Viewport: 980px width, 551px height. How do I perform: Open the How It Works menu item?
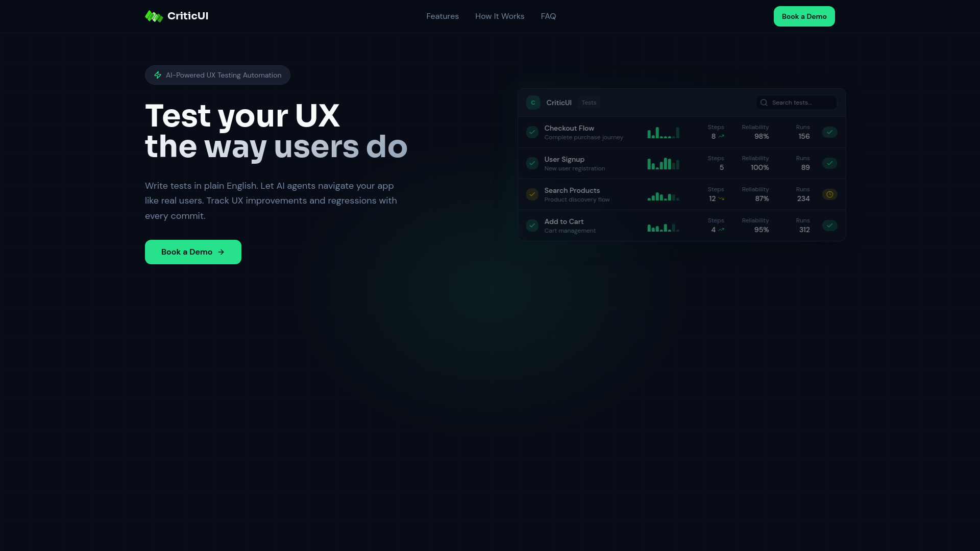click(499, 16)
